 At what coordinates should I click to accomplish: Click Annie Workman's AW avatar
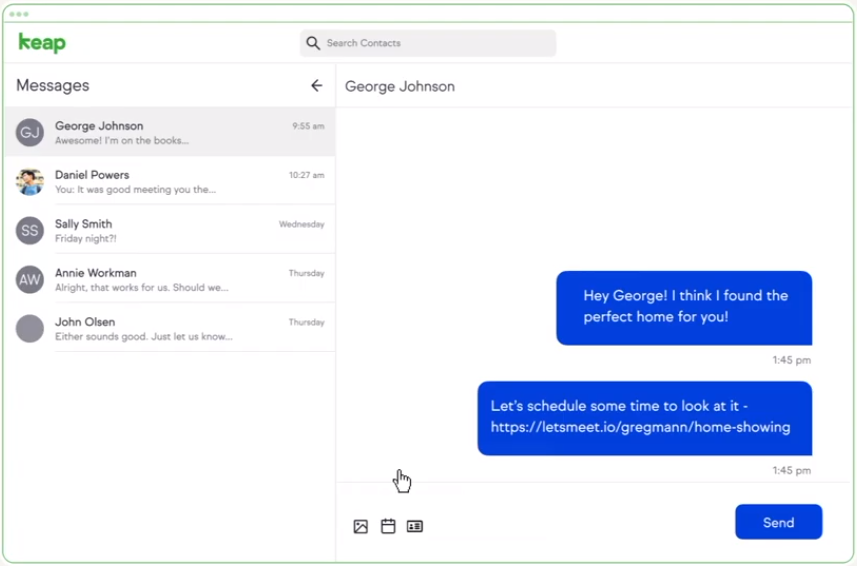[x=30, y=279]
